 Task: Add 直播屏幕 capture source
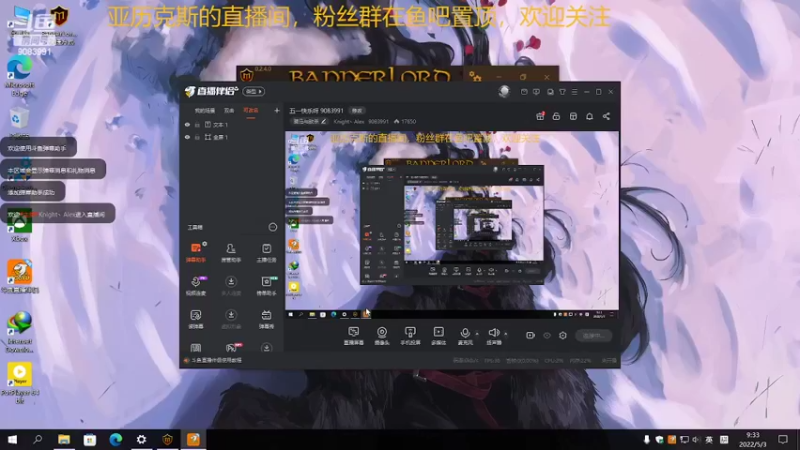pos(354,336)
